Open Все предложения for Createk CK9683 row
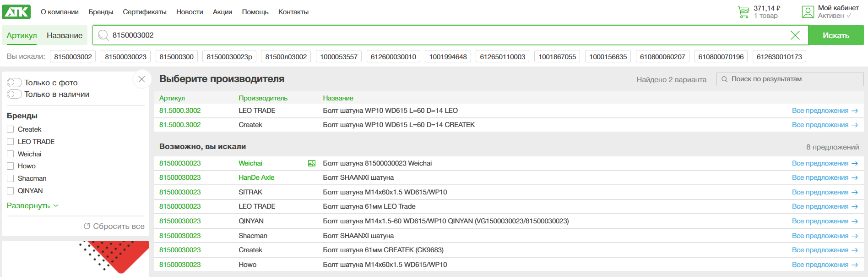The image size is (868, 277). tap(825, 250)
